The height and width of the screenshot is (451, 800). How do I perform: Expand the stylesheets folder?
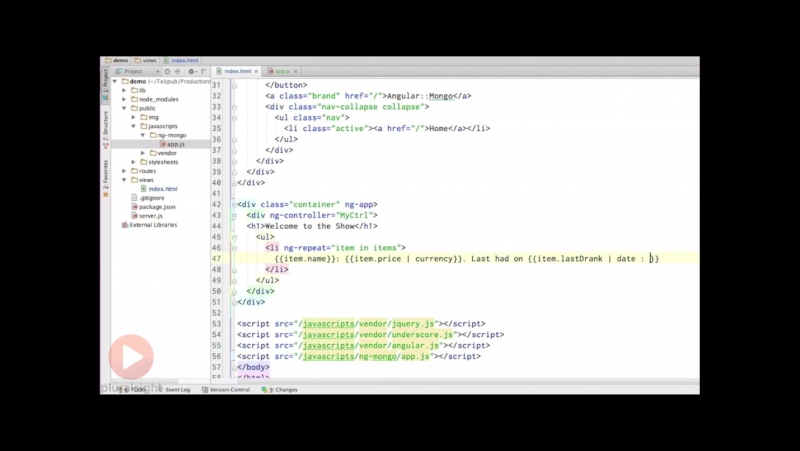pos(134,162)
